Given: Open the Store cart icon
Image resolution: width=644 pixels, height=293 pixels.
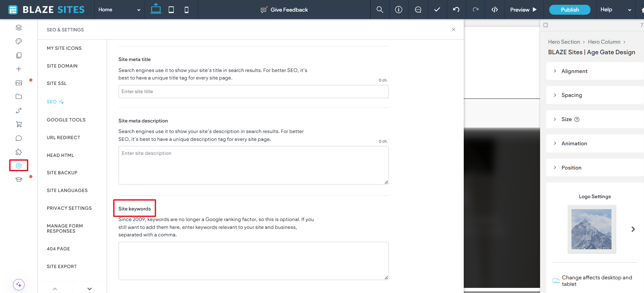Looking at the screenshot, I should point(19,124).
